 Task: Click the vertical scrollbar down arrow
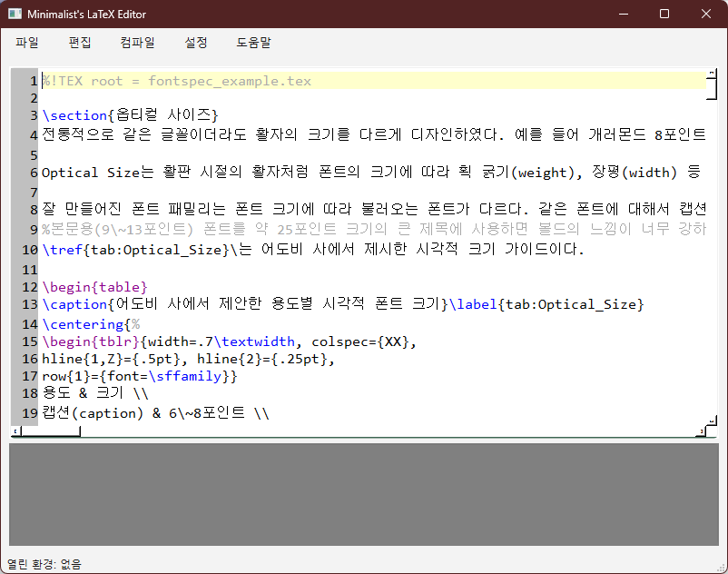(712, 421)
